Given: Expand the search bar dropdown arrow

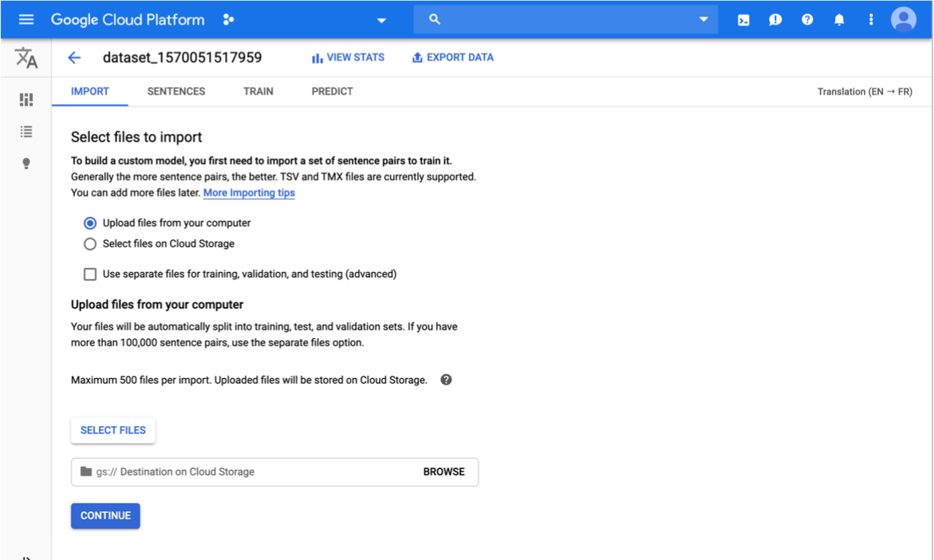Looking at the screenshot, I should click(703, 20).
